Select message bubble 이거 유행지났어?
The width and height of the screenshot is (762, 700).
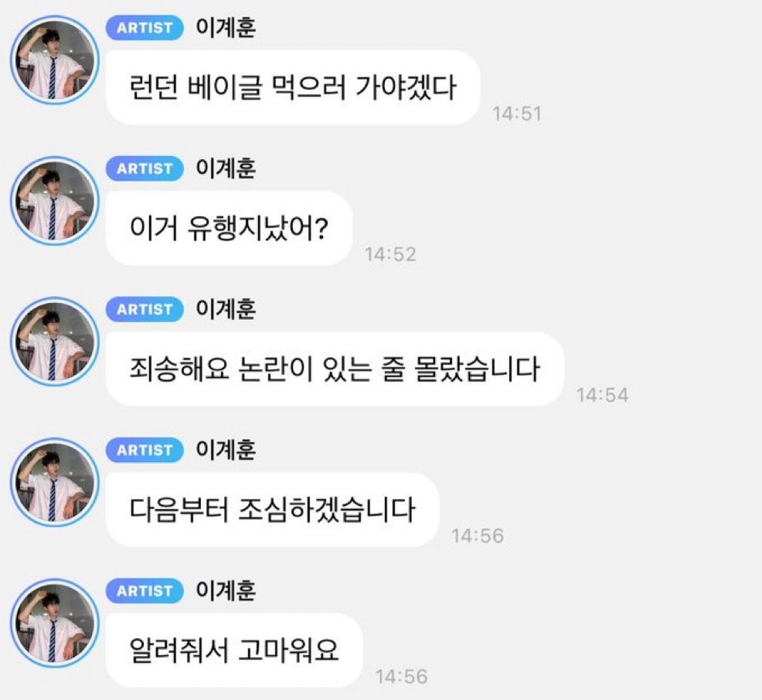(x=229, y=228)
